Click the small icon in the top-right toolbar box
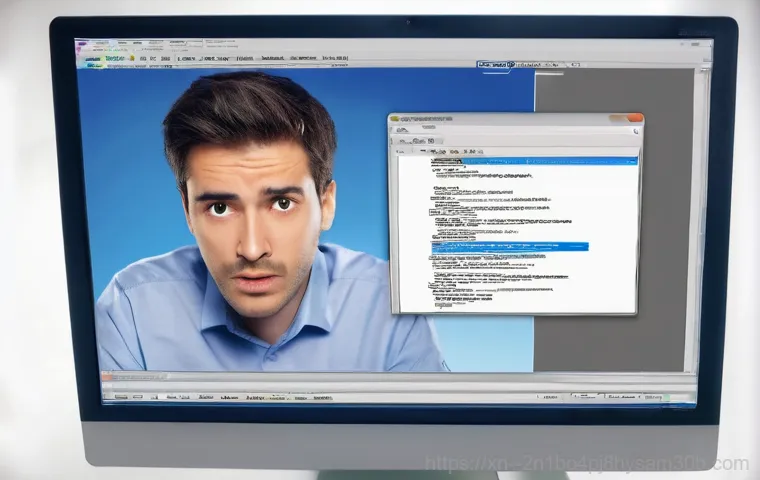The height and width of the screenshot is (480, 760). click(509, 65)
